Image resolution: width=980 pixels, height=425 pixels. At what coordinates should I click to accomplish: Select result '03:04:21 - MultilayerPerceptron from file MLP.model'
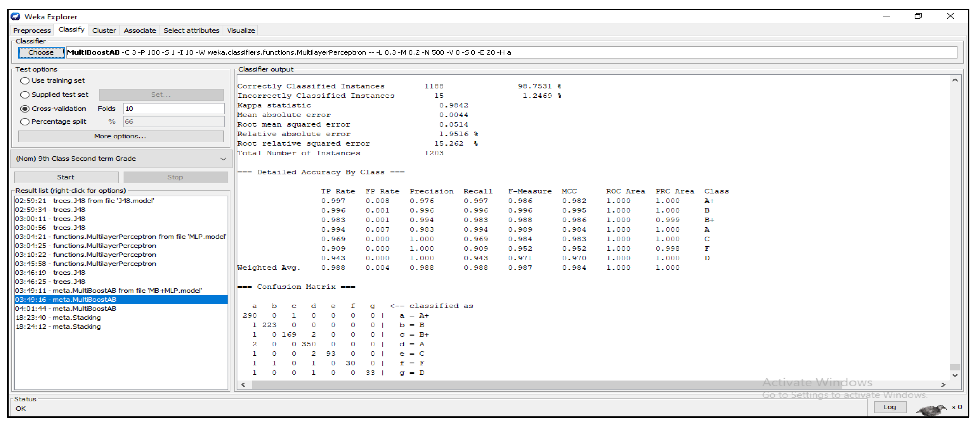121,237
